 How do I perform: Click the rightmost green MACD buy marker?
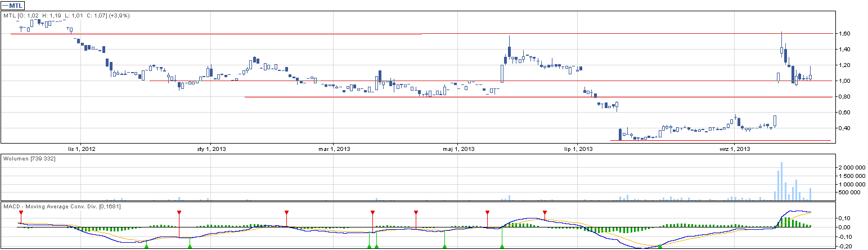point(660,246)
